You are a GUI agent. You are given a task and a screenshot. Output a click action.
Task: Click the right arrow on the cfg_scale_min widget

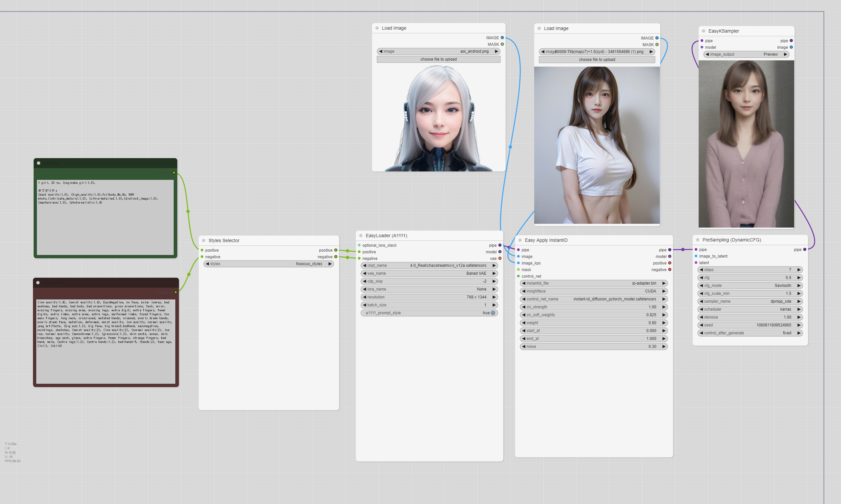(799, 294)
